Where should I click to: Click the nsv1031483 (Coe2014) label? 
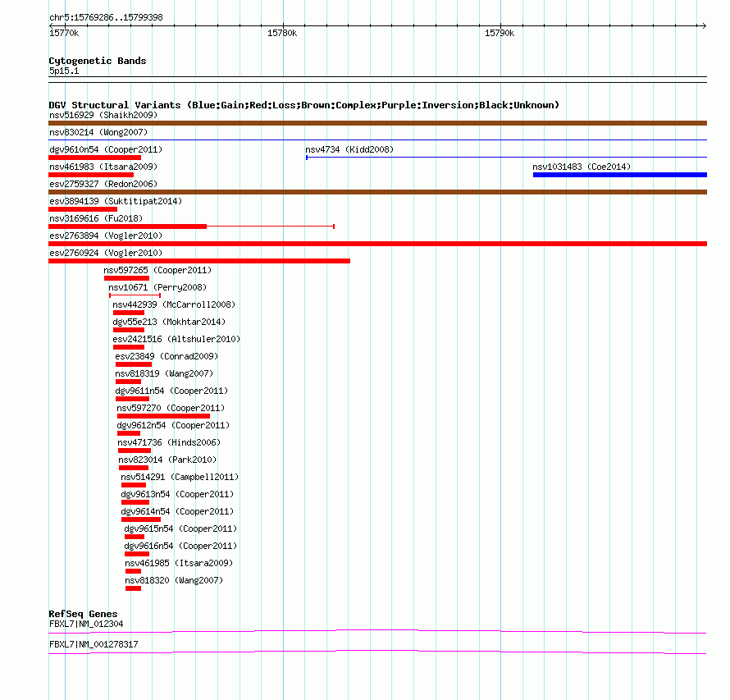[582, 167]
